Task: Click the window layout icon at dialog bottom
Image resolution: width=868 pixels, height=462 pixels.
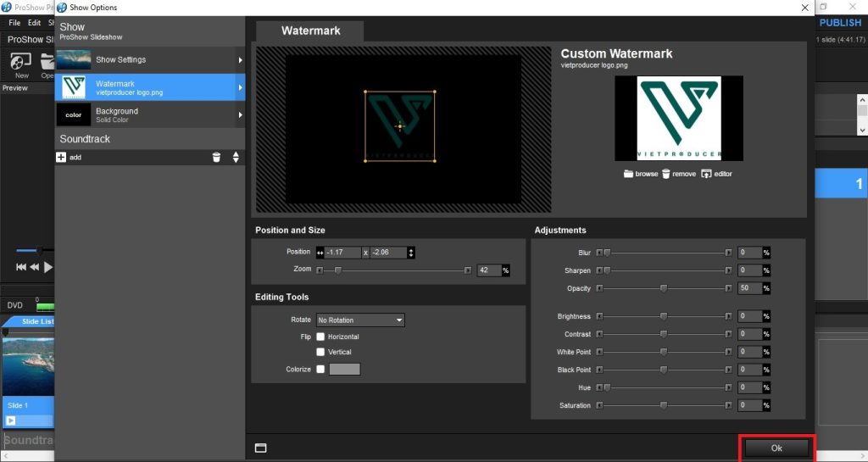Action: click(x=261, y=448)
